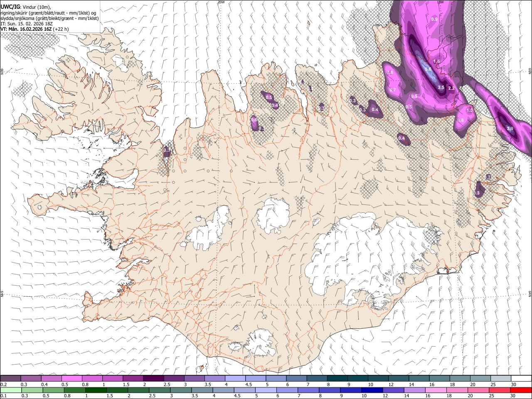Click the 5.6 precipitation maximum label
This screenshot has width=532, height=399.
(428, 69)
